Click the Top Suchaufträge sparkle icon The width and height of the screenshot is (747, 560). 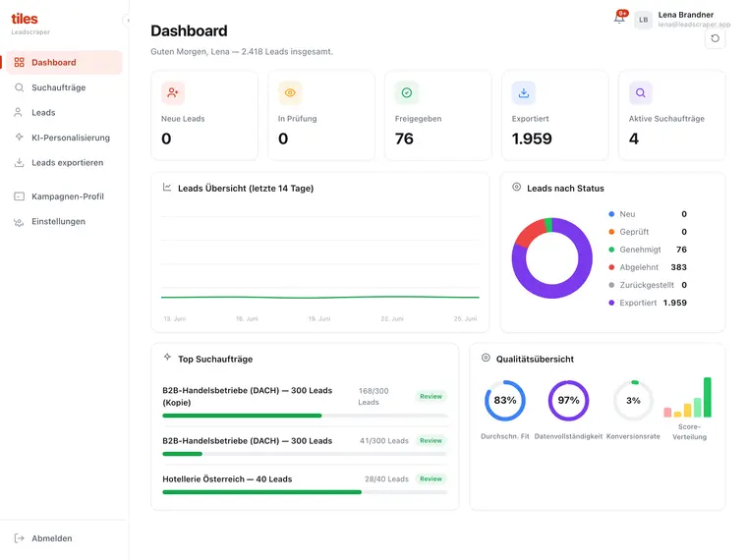(x=167, y=358)
